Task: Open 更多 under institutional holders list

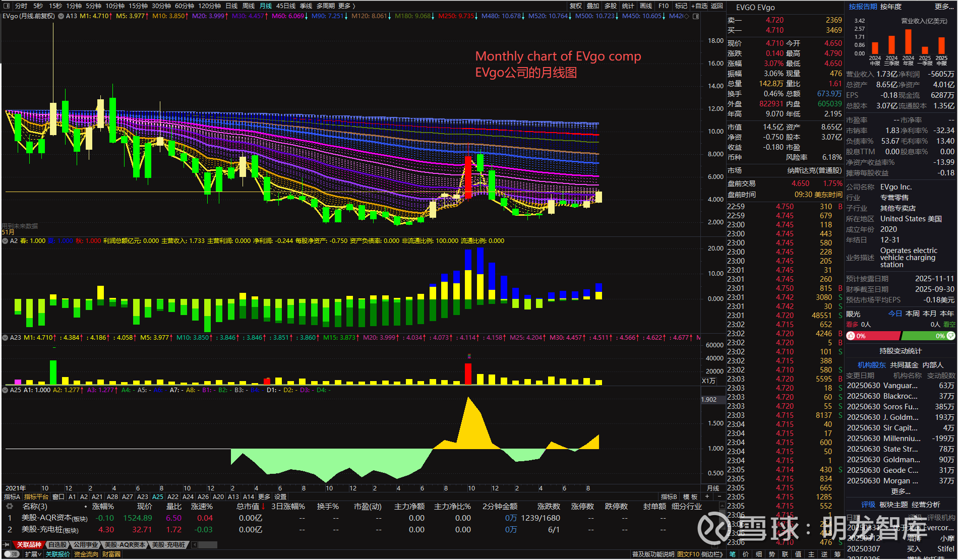Action: 901,491
